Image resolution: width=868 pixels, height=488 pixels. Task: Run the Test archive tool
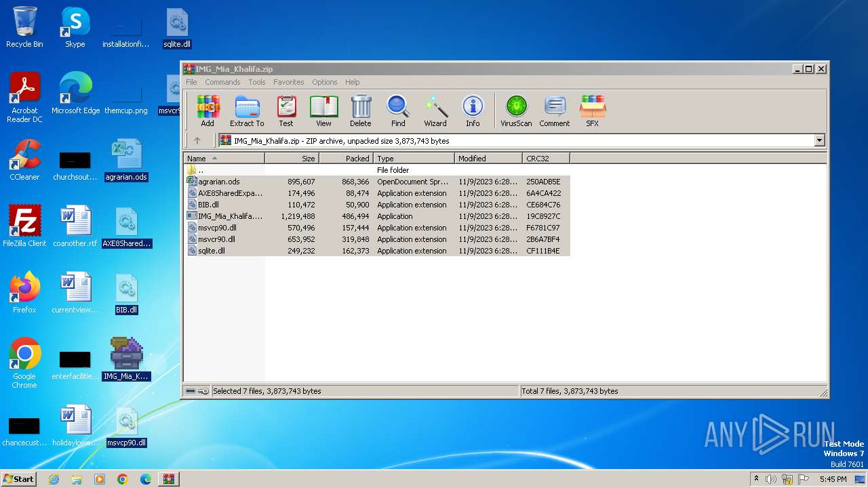[x=286, y=111]
